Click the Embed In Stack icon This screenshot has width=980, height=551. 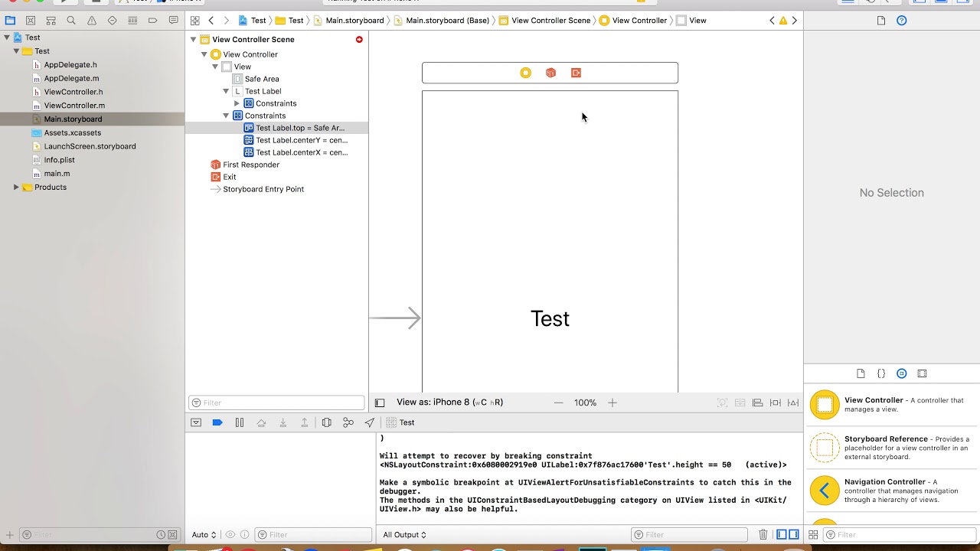[740, 403]
